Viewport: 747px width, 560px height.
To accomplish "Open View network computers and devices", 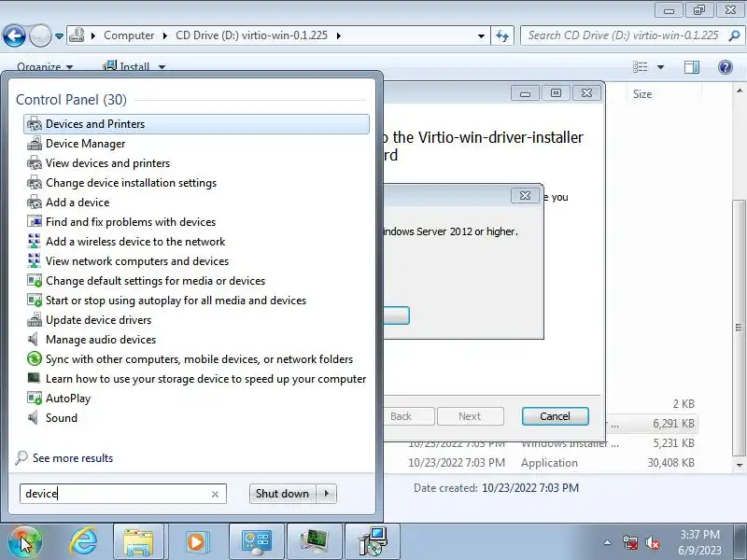I will click(x=137, y=261).
